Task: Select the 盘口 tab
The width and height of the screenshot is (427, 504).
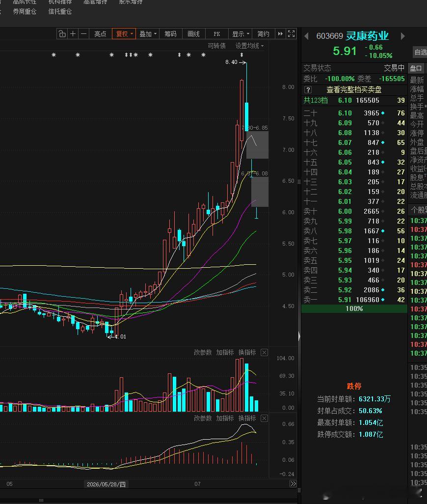Action: click(x=416, y=68)
